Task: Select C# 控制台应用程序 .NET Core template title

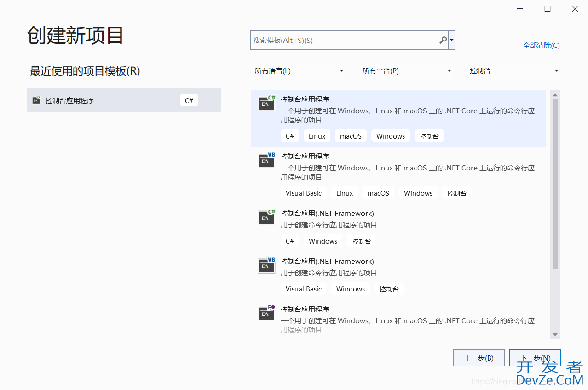Action: [x=305, y=99]
